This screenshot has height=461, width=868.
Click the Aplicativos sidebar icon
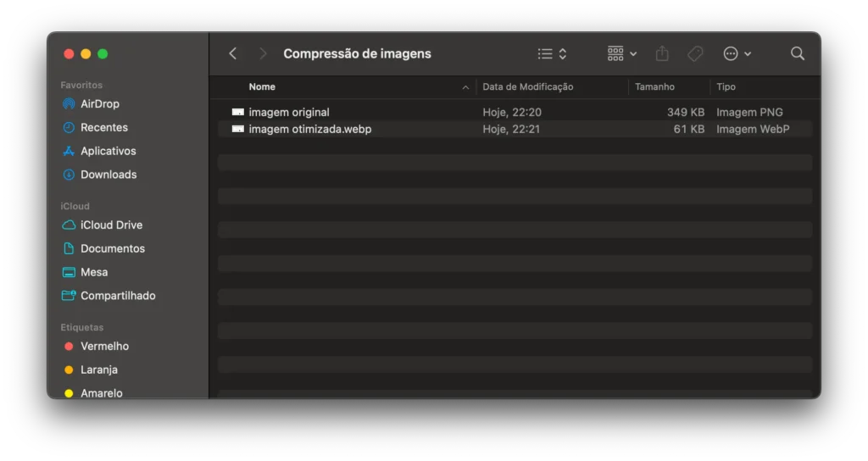point(69,151)
